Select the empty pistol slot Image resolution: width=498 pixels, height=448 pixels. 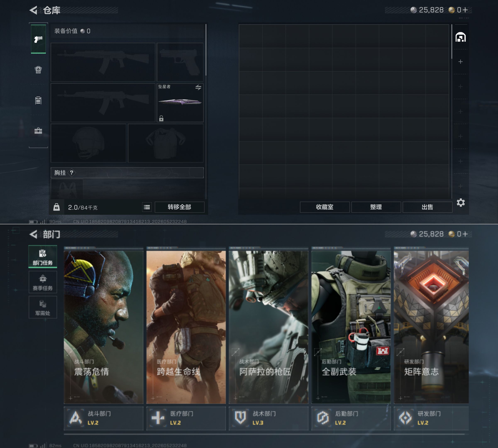[x=180, y=62]
